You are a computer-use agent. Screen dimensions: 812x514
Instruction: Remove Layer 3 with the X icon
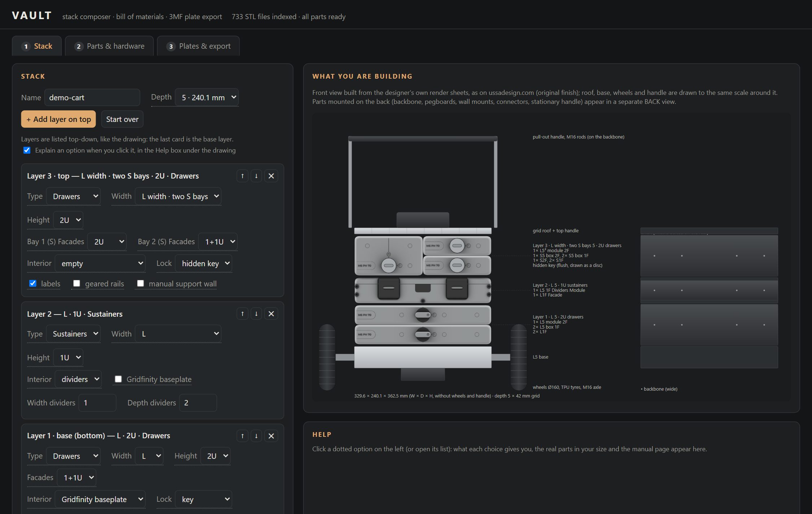(271, 176)
